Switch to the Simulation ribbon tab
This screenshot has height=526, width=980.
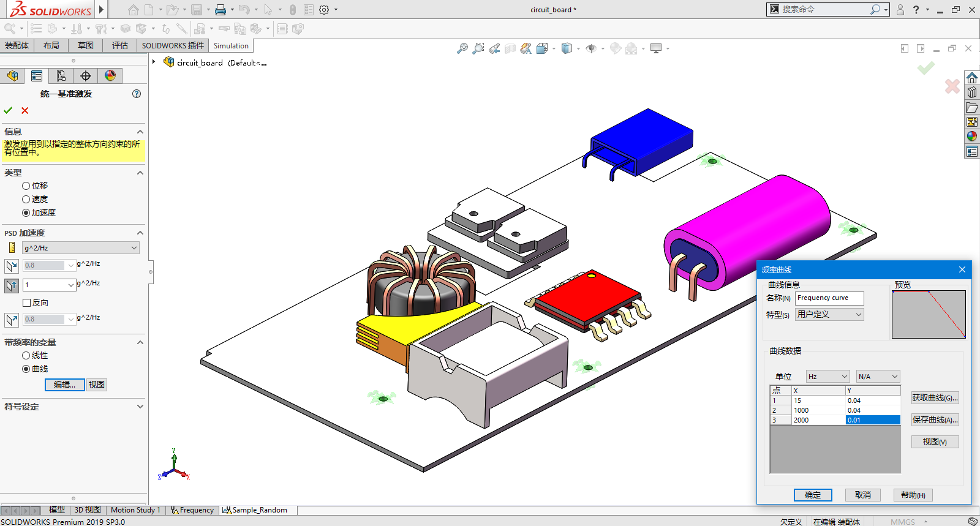pos(231,46)
